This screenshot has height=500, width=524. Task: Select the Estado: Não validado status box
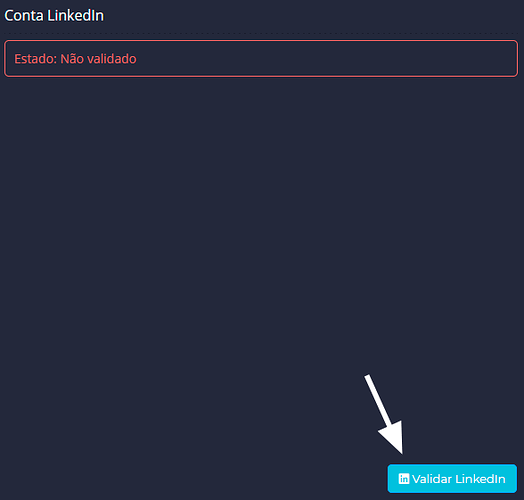pyautogui.click(x=261, y=58)
